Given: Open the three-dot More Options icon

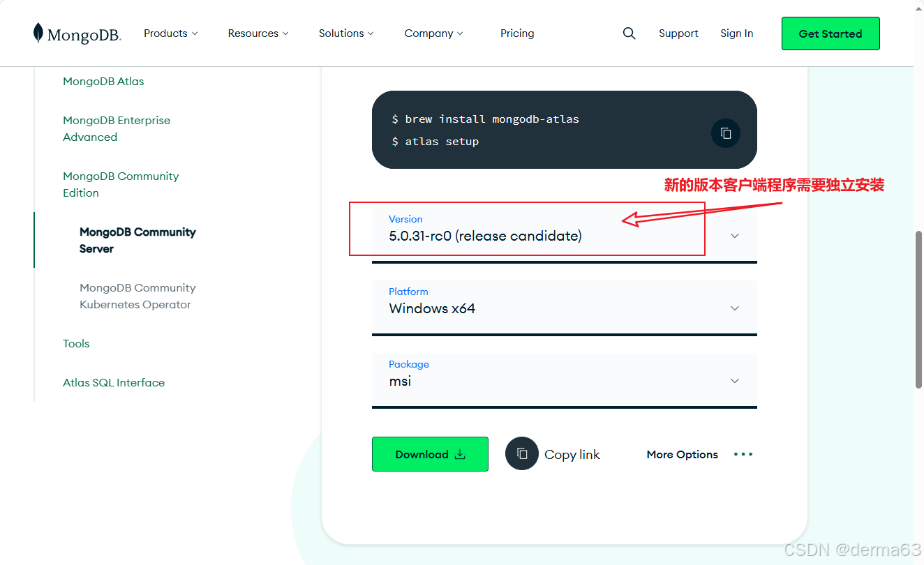Looking at the screenshot, I should [x=743, y=454].
